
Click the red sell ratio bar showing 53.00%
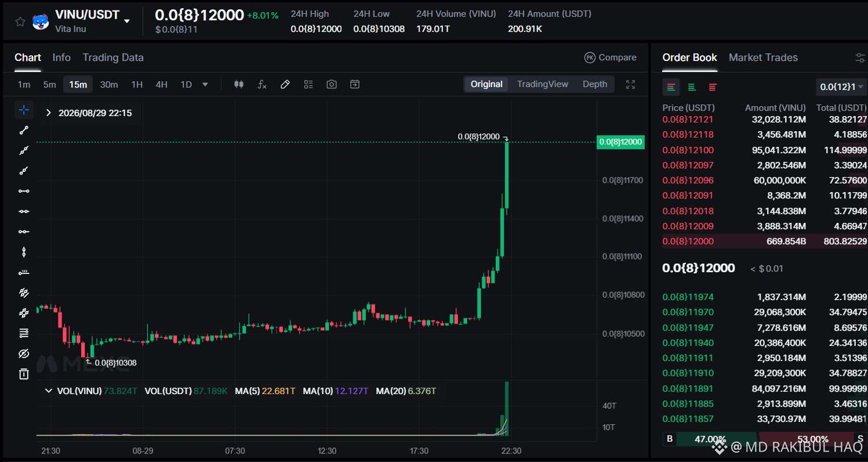point(812,439)
